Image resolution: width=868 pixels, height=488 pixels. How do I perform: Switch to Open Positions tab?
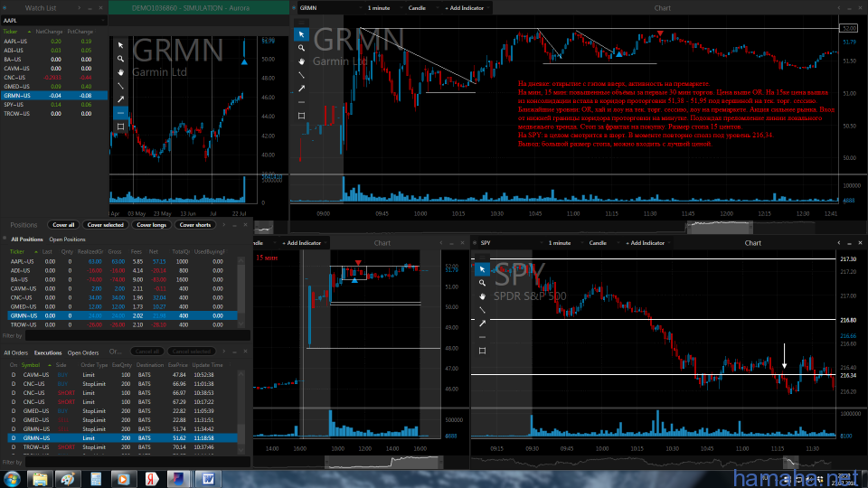point(67,239)
